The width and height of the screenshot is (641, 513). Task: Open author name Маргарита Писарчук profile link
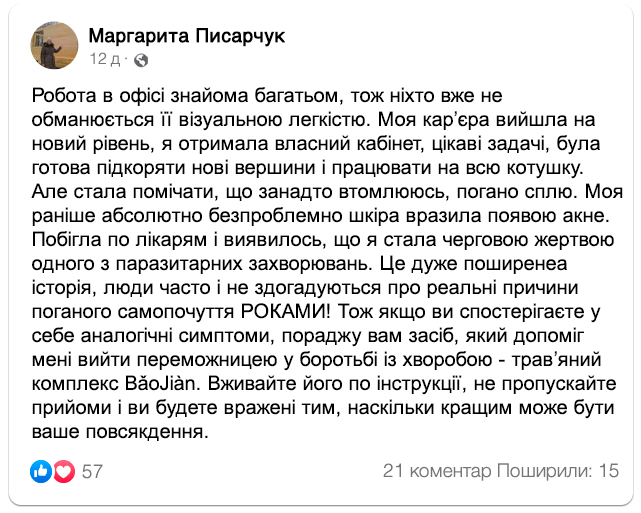pos(186,36)
